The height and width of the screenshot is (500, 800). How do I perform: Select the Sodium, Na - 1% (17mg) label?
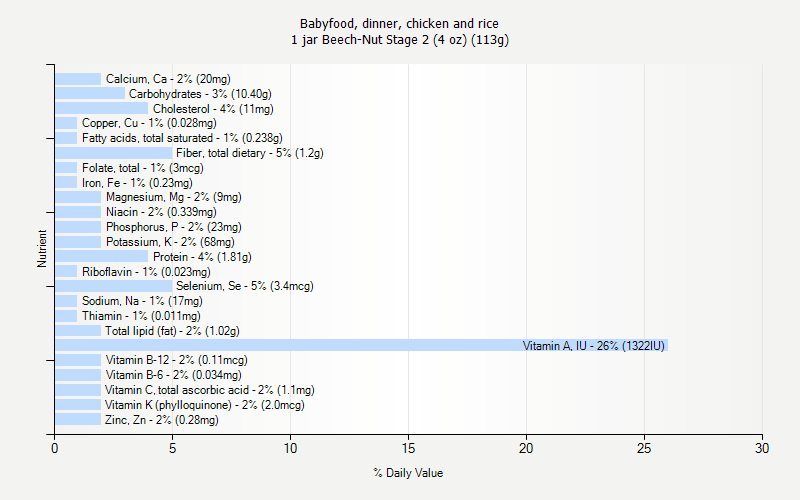click(142, 301)
